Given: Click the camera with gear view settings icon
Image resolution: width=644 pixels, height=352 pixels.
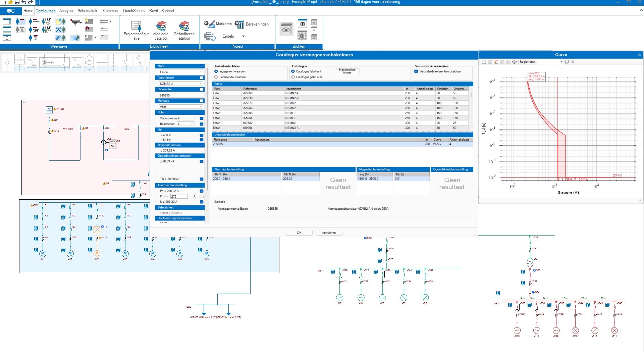Looking at the screenshot, I should 303,35.
